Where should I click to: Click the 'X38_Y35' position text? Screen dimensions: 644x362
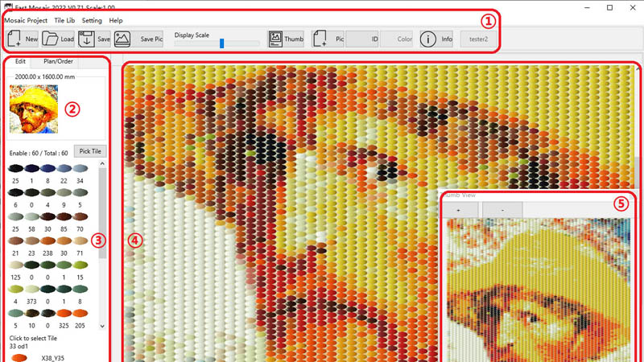coord(52,358)
